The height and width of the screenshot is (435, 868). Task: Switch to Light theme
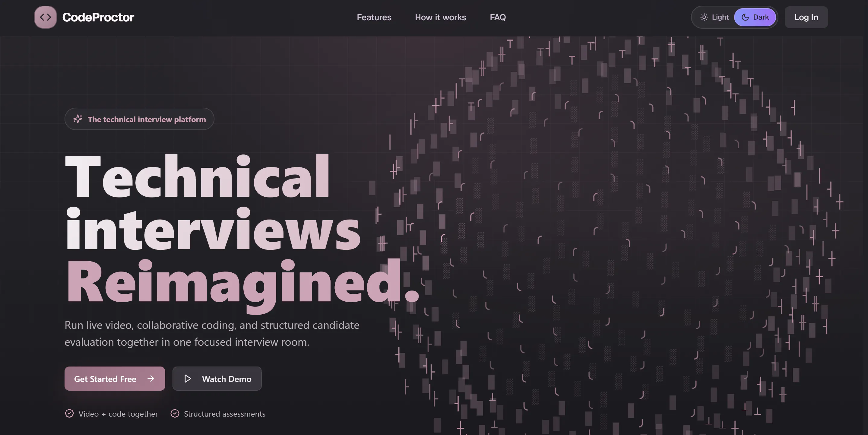pyautogui.click(x=714, y=17)
